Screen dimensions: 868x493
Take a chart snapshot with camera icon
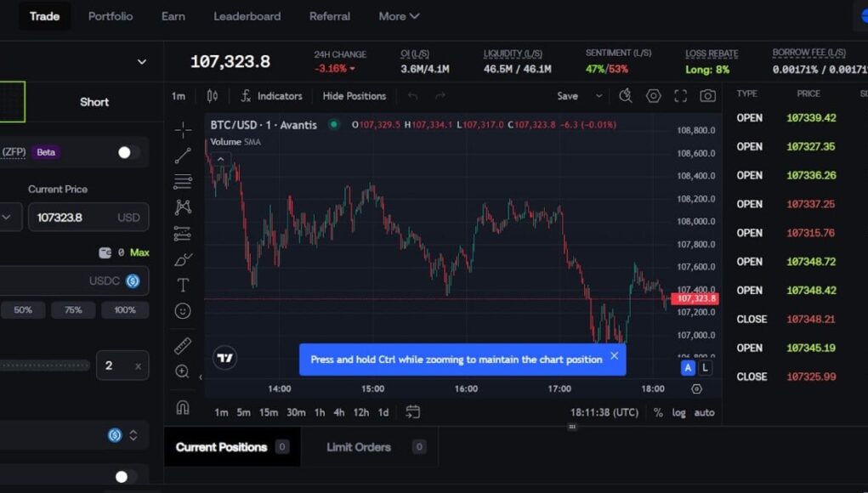coord(707,96)
